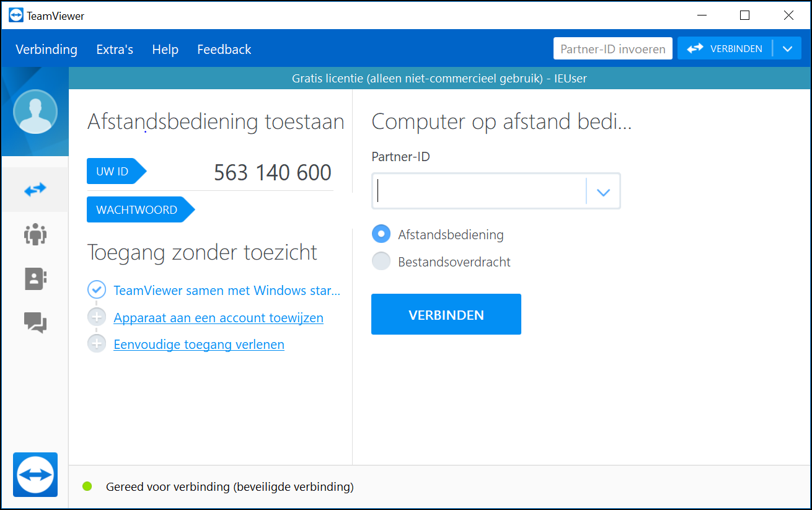Click Computer op afstand bedienen heading

point(501,122)
